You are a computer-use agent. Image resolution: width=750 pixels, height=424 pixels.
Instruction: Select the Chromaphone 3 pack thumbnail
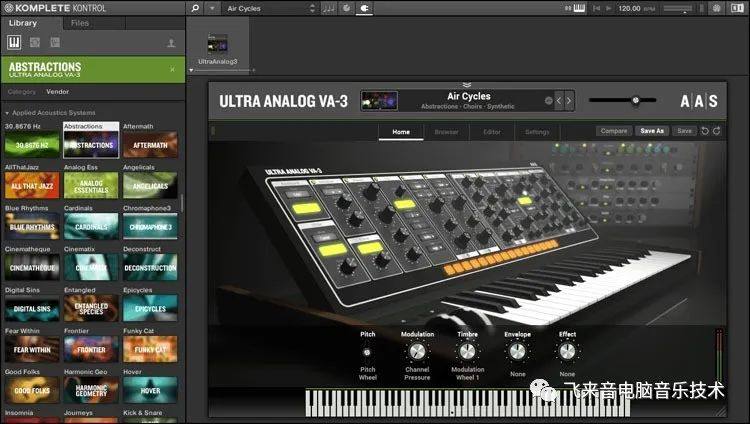(x=150, y=226)
